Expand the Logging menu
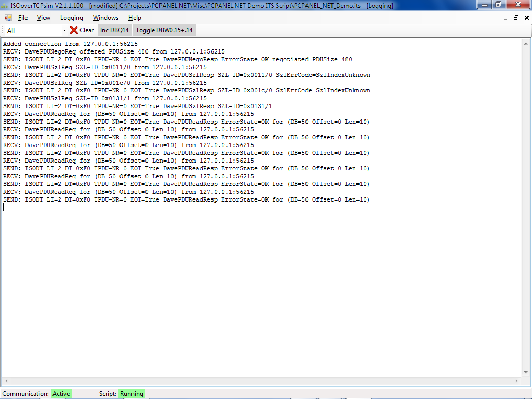 tap(72, 18)
